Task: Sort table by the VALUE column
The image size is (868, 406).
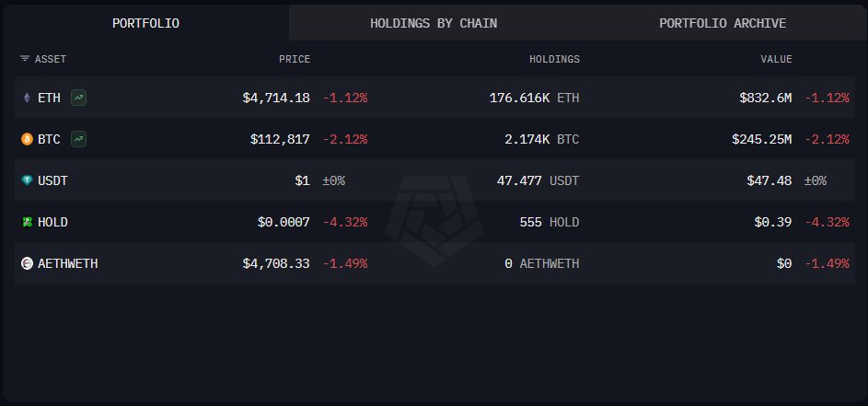Action: pyautogui.click(x=776, y=59)
